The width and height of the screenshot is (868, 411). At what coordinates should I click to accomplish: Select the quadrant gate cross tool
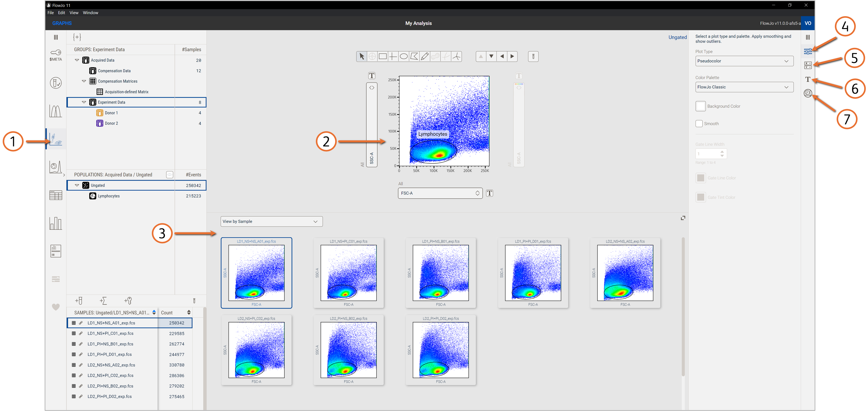pyautogui.click(x=393, y=57)
